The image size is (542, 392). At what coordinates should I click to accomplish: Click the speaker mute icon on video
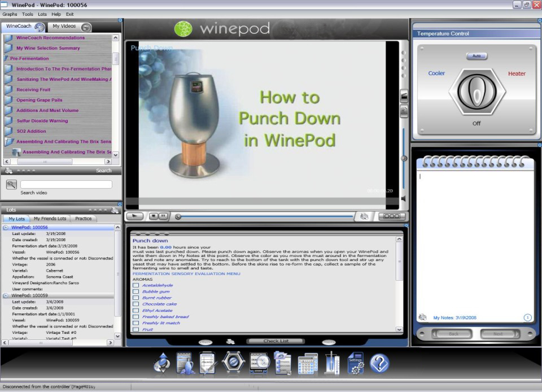pos(403,198)
